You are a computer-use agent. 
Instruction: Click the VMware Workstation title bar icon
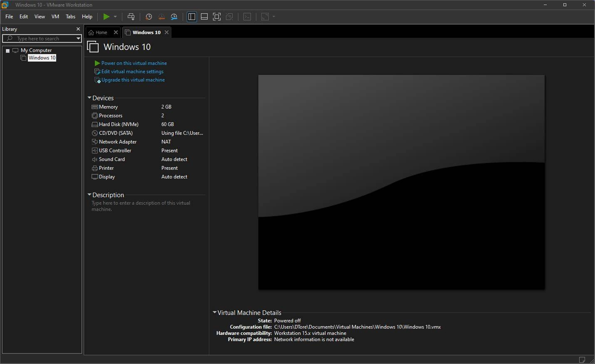(5, 5)
